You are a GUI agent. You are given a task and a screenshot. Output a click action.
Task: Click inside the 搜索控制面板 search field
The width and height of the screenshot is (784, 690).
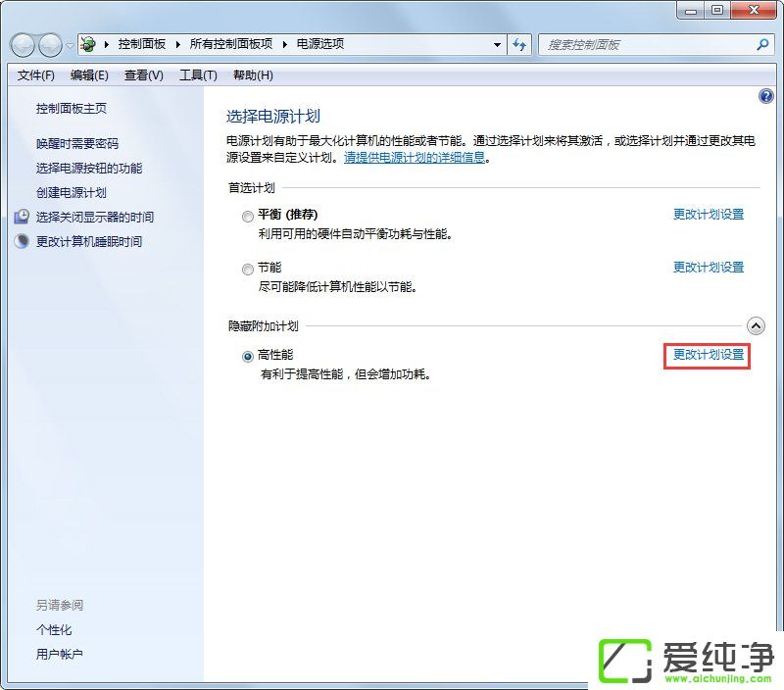tap(637, 44)
